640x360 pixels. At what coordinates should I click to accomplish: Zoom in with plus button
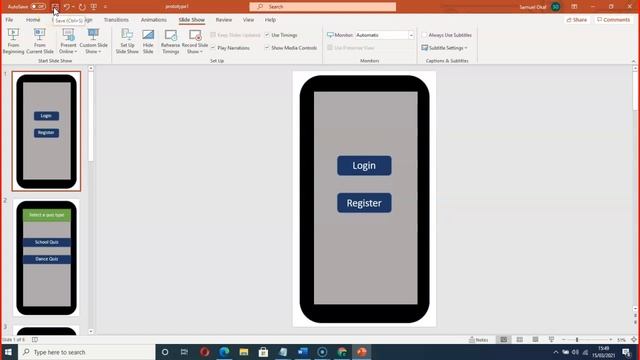(x=611, y=340)
